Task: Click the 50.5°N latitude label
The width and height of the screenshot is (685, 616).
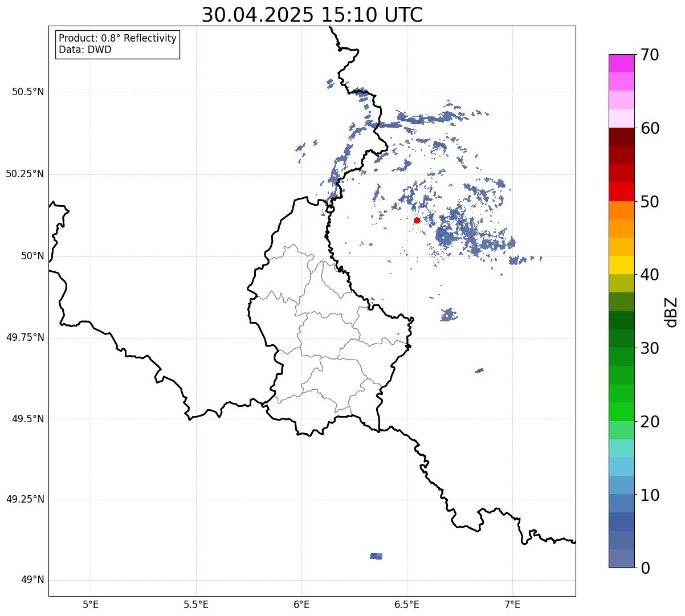Action: 28,92
